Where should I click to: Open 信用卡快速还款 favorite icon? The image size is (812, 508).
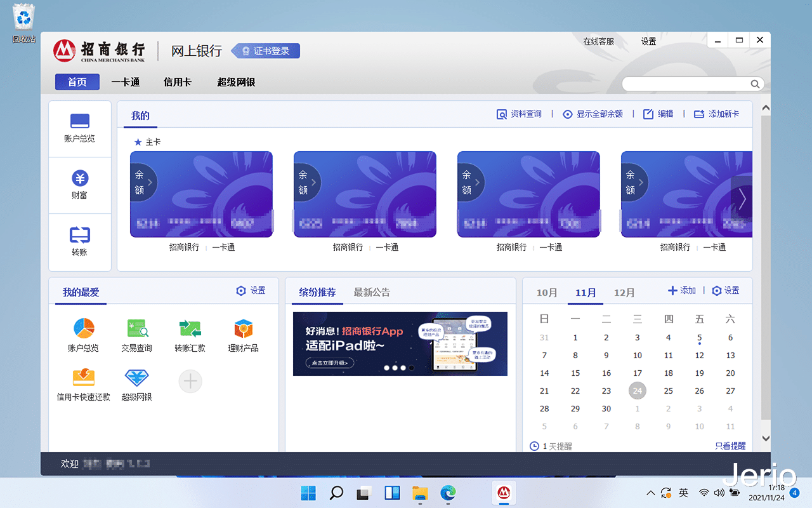(84, 377)
